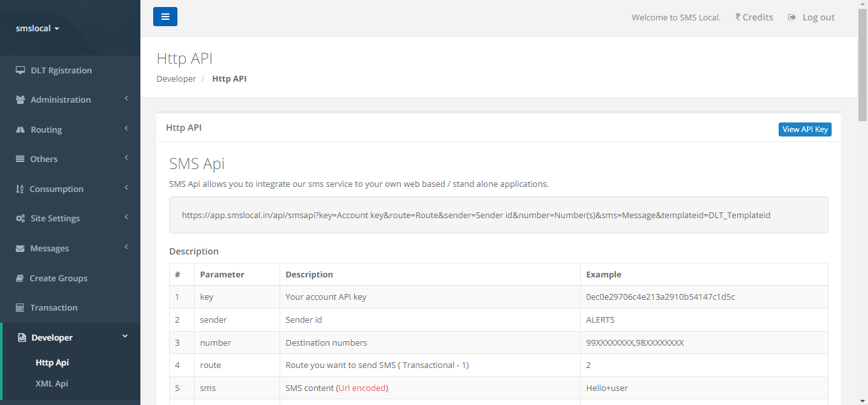Expand the Others menu section
This screenshot has height=405, width=868.
(x=43, y=159)
